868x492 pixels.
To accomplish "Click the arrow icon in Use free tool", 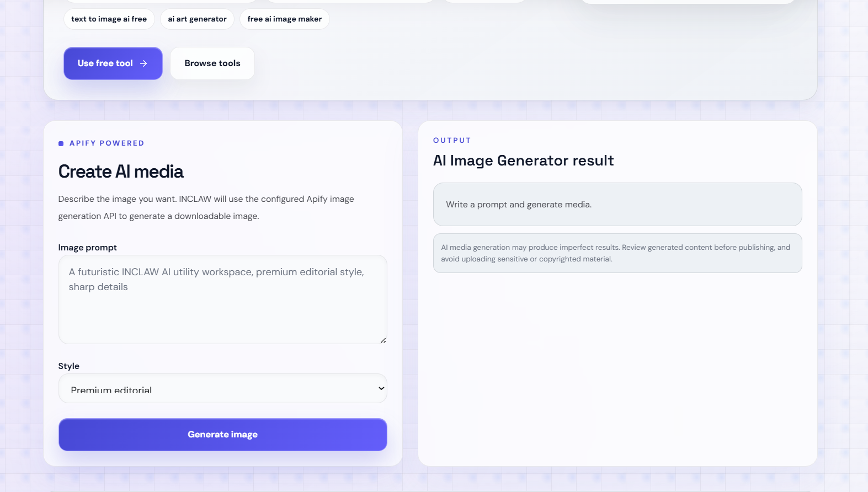I will pos(143,63).
